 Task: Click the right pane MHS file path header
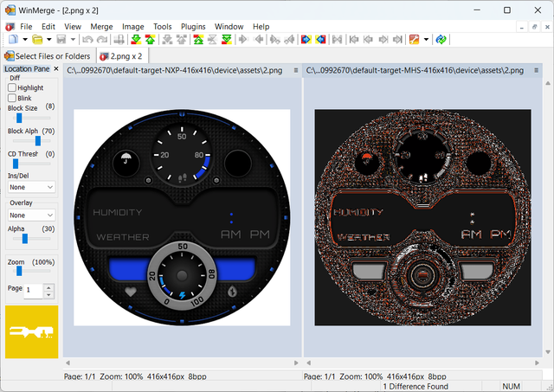coord(415,70)
